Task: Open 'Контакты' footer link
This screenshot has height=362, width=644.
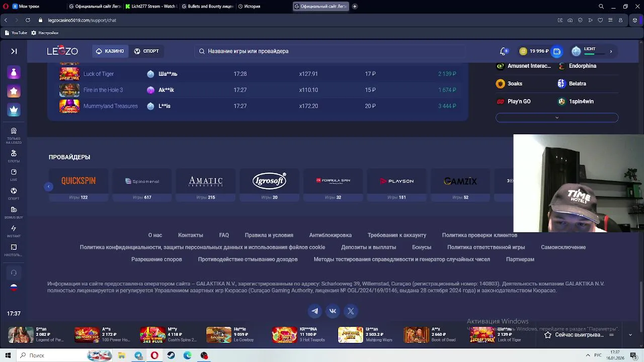Action: point(190,235)
